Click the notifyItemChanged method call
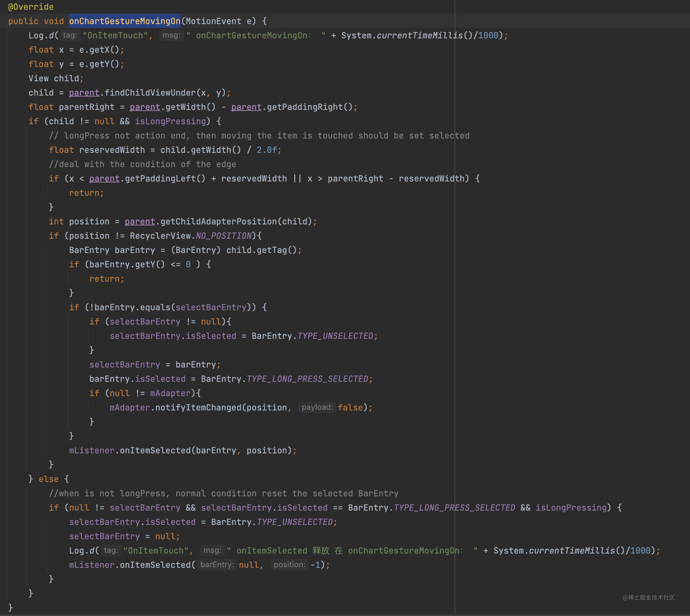The width and height of the screenshot is (690, 616). click(198, 408)
